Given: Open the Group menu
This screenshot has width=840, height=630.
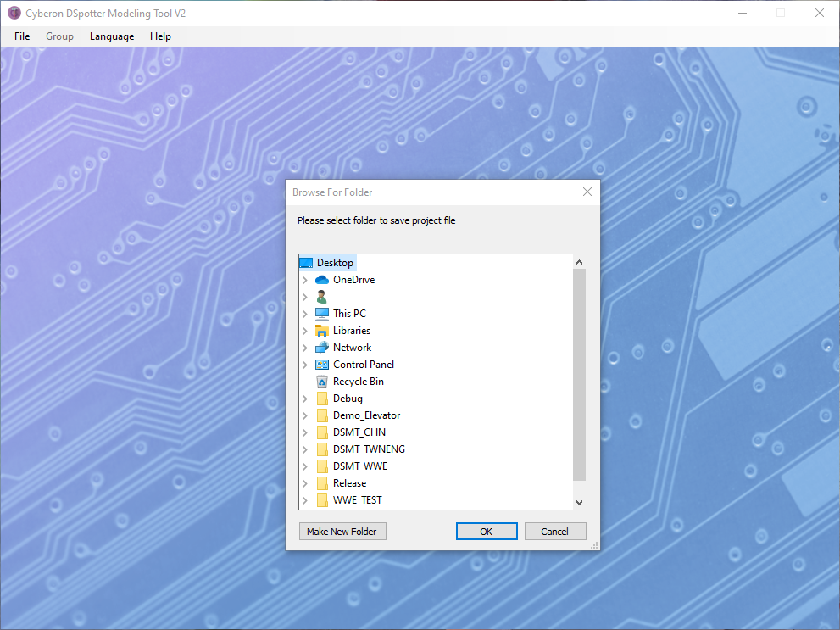Looking at the screenshot, I should pyautogui.click(x=59, y=36).
